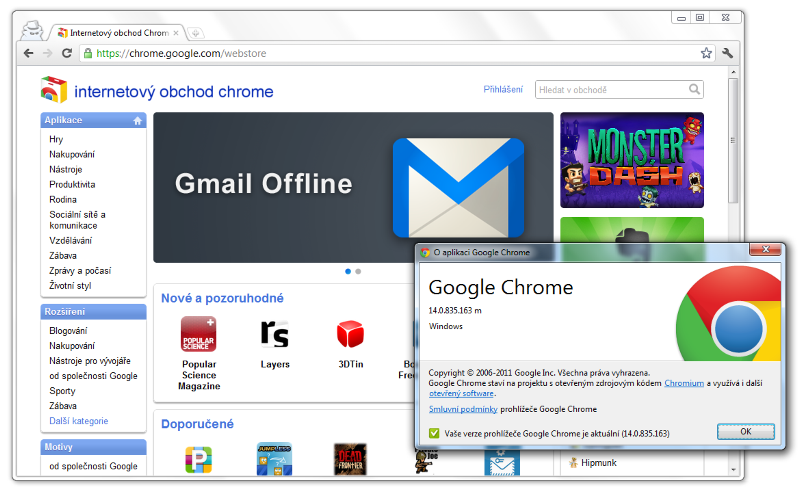Open the Sporty extensions category
The height and width of the screenshot is (490, 800).
62,391
